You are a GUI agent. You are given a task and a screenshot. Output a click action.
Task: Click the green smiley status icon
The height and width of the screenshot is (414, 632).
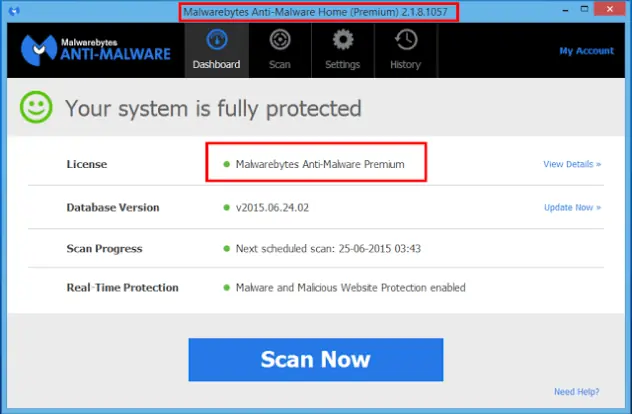click(36, 107)
